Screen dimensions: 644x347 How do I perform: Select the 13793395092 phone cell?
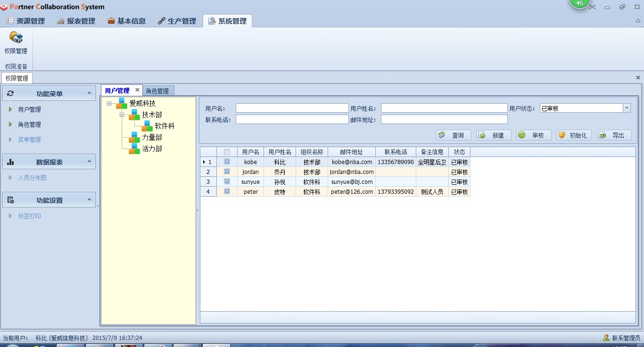(396, 192)
